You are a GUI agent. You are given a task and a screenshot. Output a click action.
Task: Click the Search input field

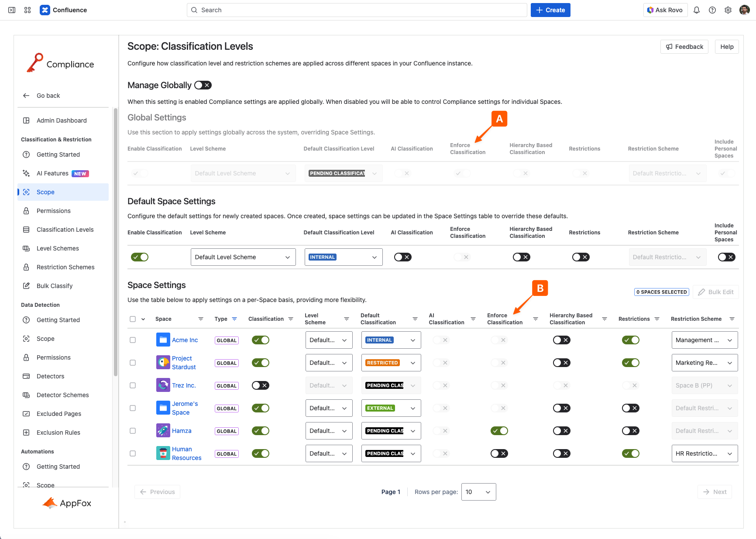[357, 10]
